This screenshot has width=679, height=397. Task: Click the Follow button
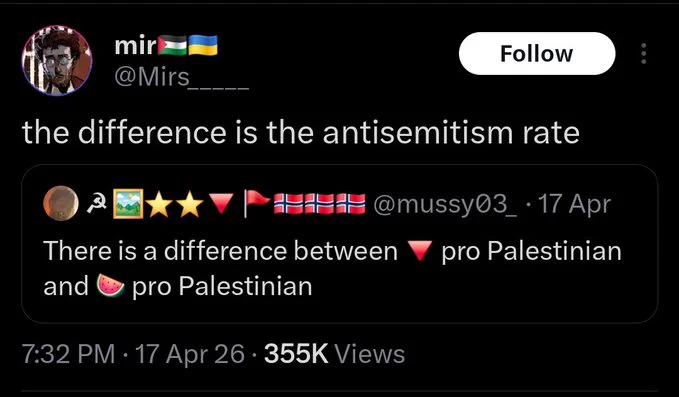point(537,54)
